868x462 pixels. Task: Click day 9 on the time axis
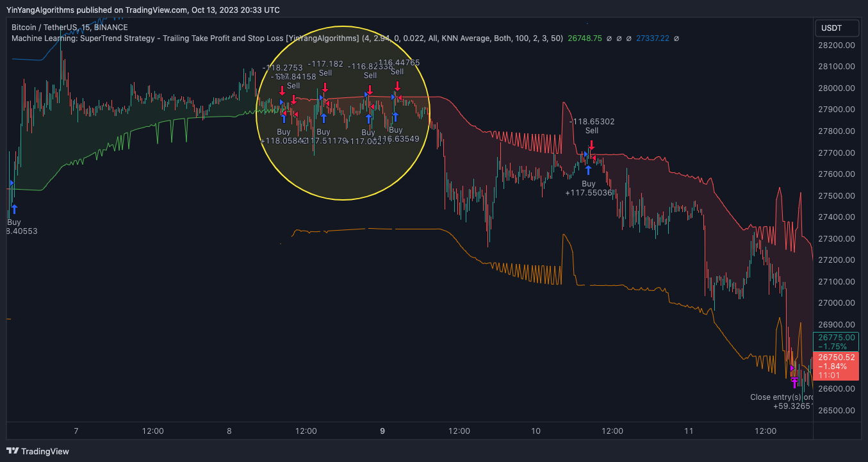click(382, 431)
